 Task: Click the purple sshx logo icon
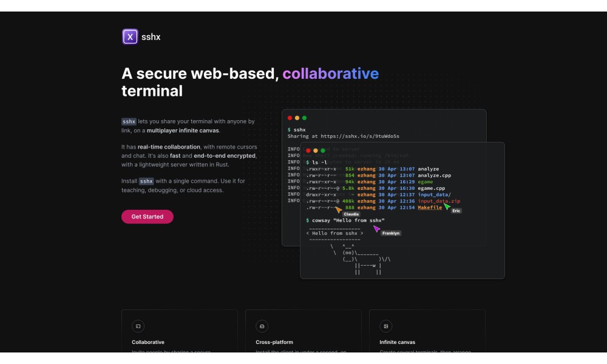coord(130,37)
